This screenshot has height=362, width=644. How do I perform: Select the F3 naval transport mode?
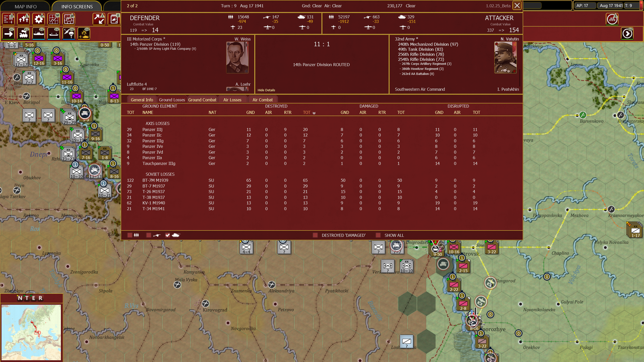38,33
